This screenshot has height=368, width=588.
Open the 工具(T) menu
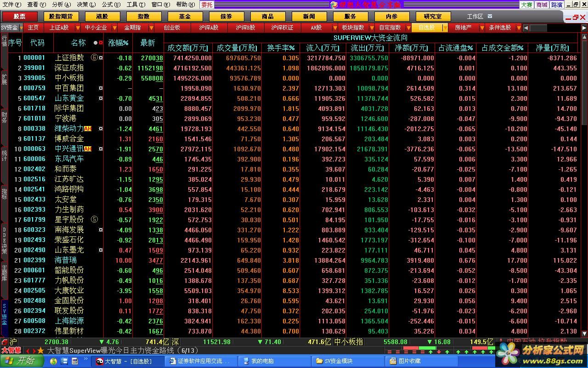pyautogui.click(x=136, y=5)
